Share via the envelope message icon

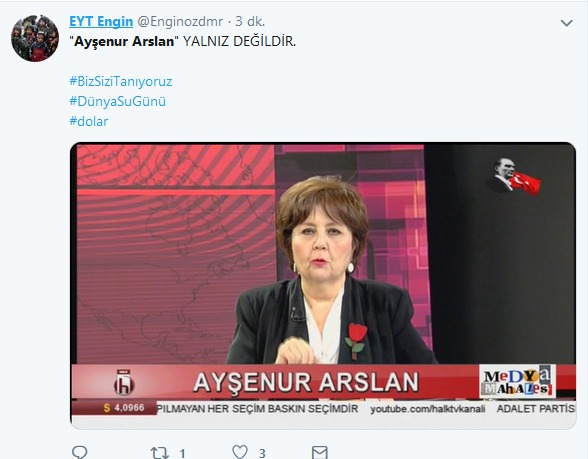click(x=320, y=453)
